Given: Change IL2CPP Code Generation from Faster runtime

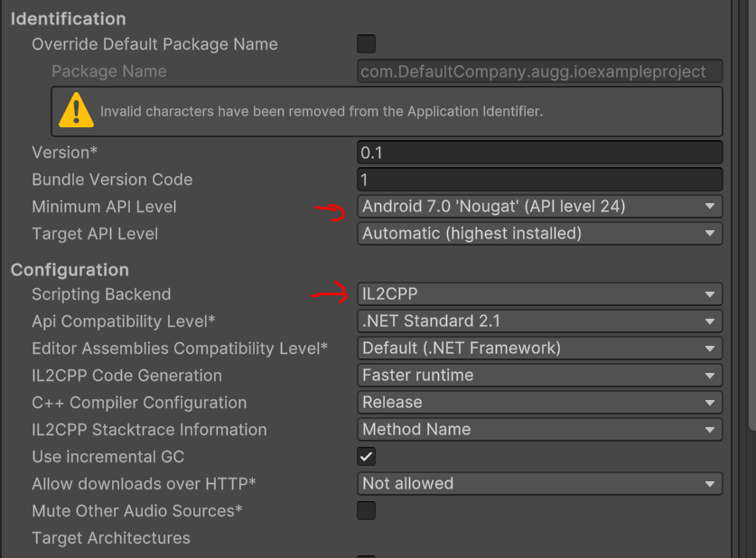Looking at the screenshot, I should click(539, 376).
